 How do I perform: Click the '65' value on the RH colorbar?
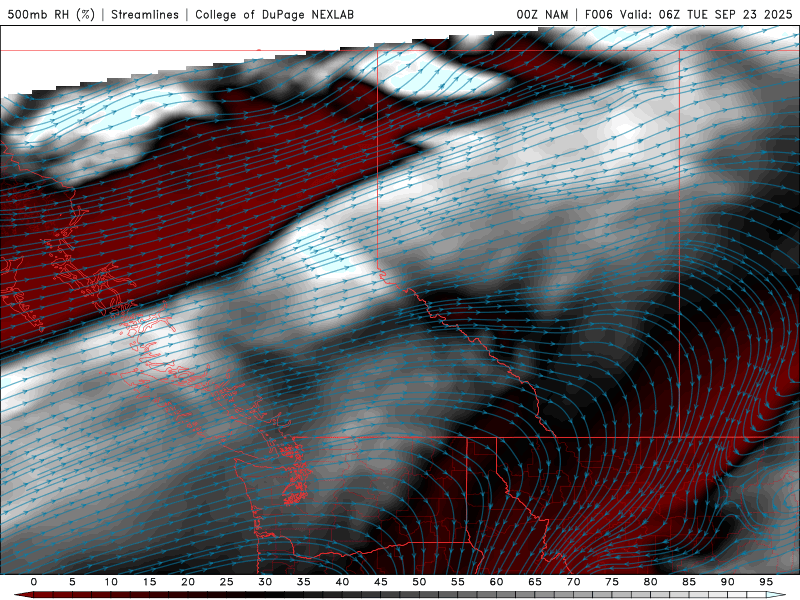535,582
